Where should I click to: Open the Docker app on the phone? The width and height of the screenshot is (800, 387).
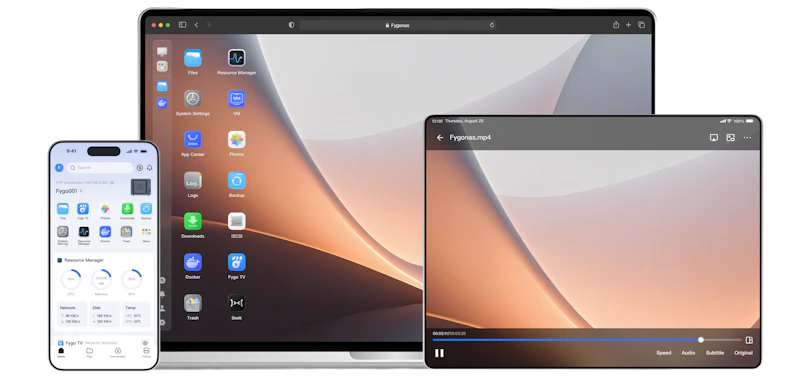[105, 231]
